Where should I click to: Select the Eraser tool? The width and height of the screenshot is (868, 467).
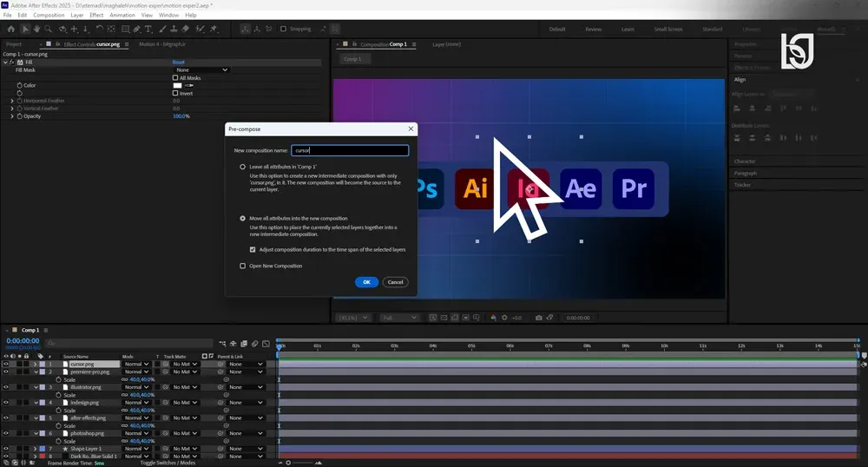tap(186, 29)
